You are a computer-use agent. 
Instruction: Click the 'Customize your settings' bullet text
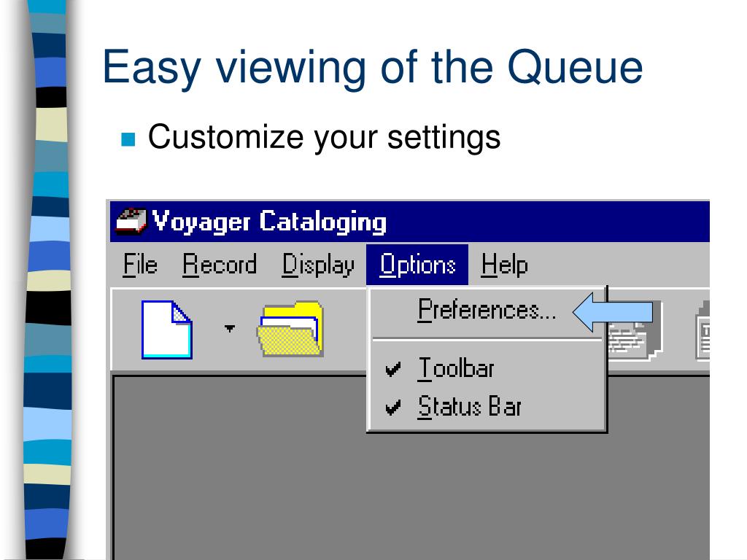(x=324, y=138)
